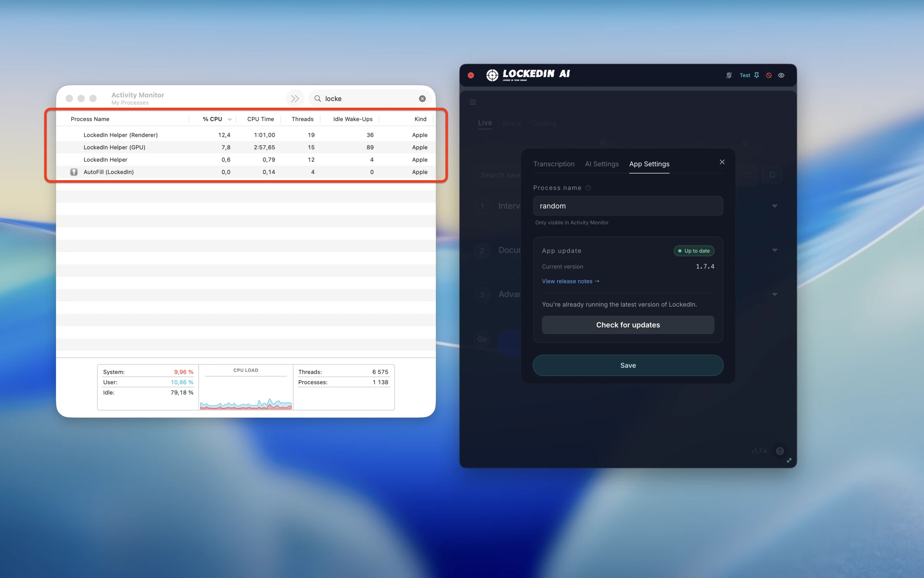Click the Up to date status badge
The height and width of the screenshot is (578, 924).
coord(694,251)
